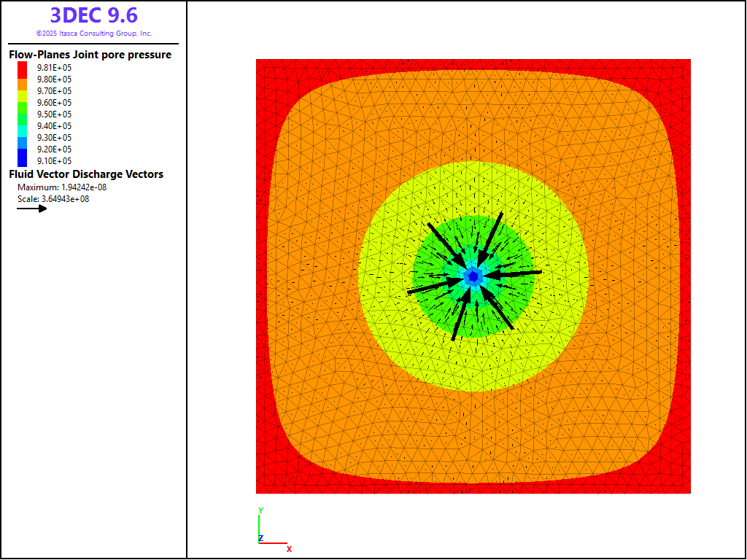Click the green Y axis label
This screenshot has height=560, width=747.
click(260, 510)
